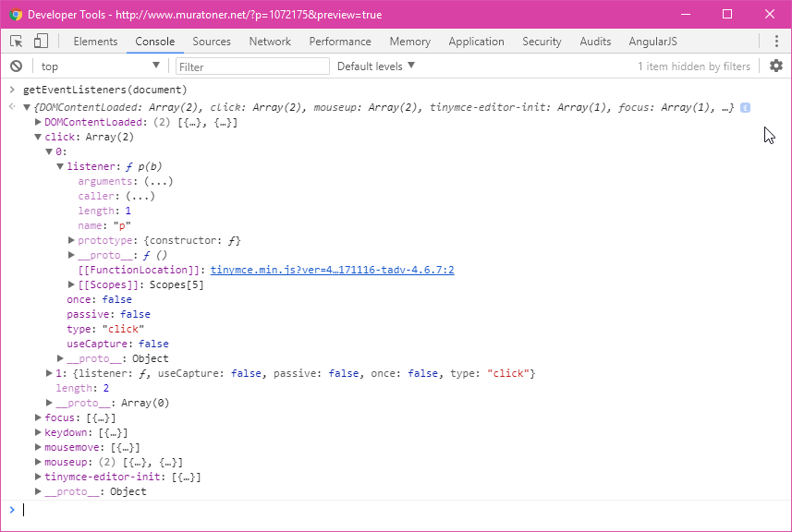This screenshot has height=532, width=792.
Task: Collapse the click: Array(2) node
Action: point(38,138)
